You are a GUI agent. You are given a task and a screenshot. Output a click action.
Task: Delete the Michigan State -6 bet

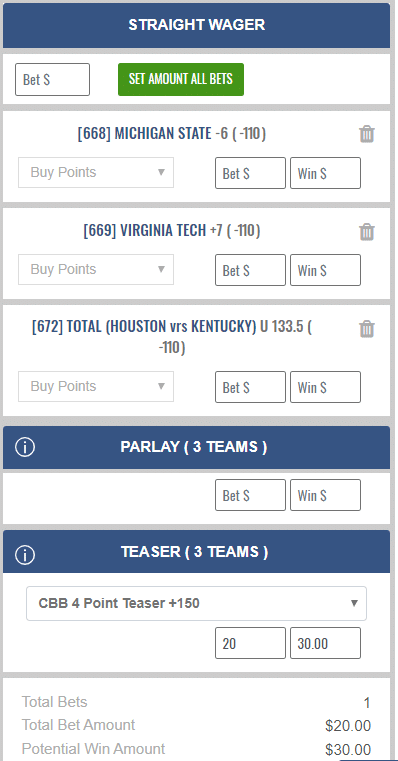[x=367, y=134]
